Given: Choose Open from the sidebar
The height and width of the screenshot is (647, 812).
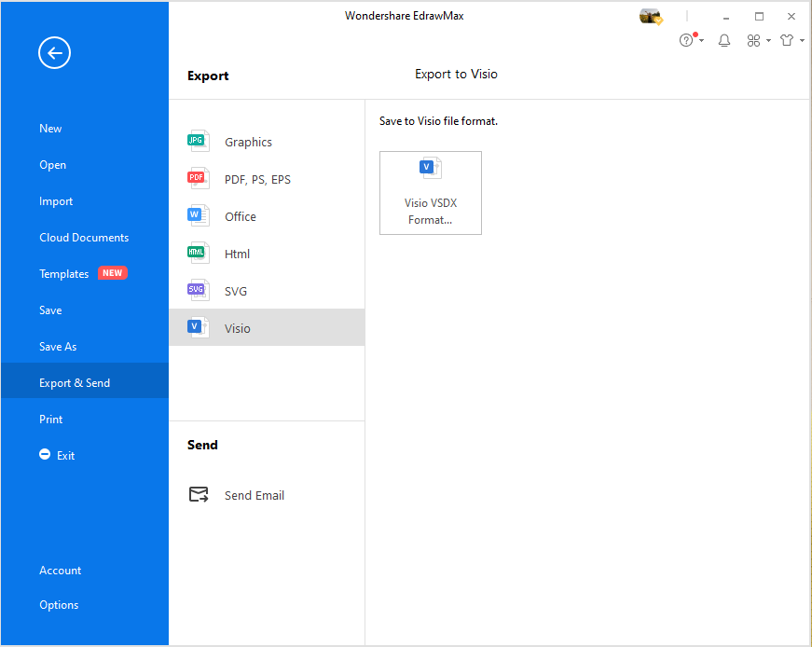Looking at the screenshot, I should 53,165.
